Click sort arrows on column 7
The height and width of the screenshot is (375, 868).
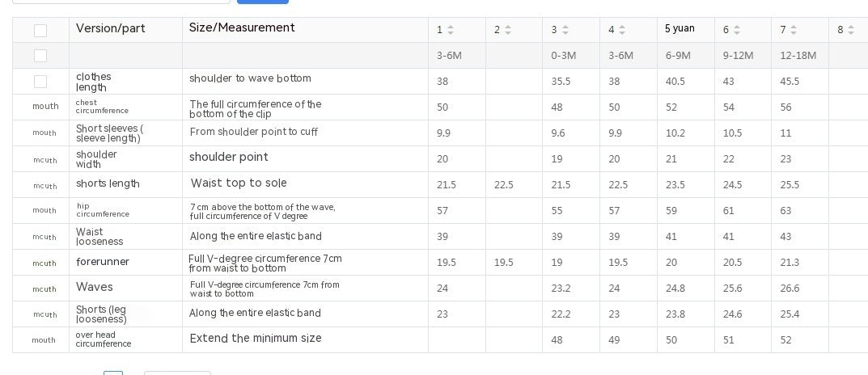tap(794, 30)
